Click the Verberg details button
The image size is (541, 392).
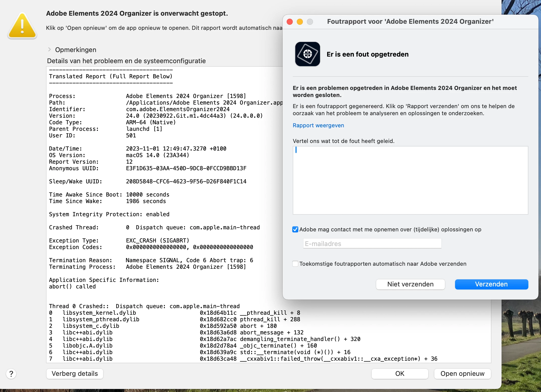click(75, 374)
